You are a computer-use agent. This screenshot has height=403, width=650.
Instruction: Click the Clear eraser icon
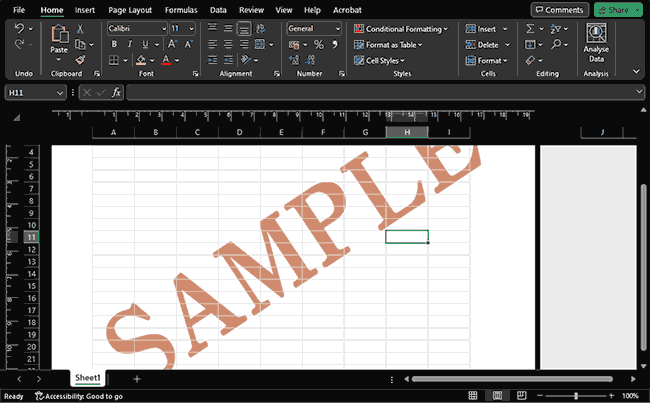[x=530, y=61]
